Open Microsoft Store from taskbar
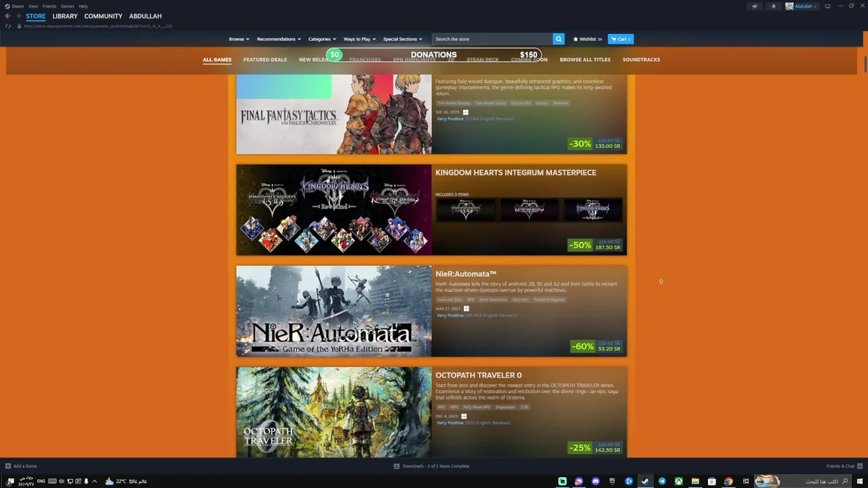The width and height of the screenshot is (868, 488). point(711,481)
